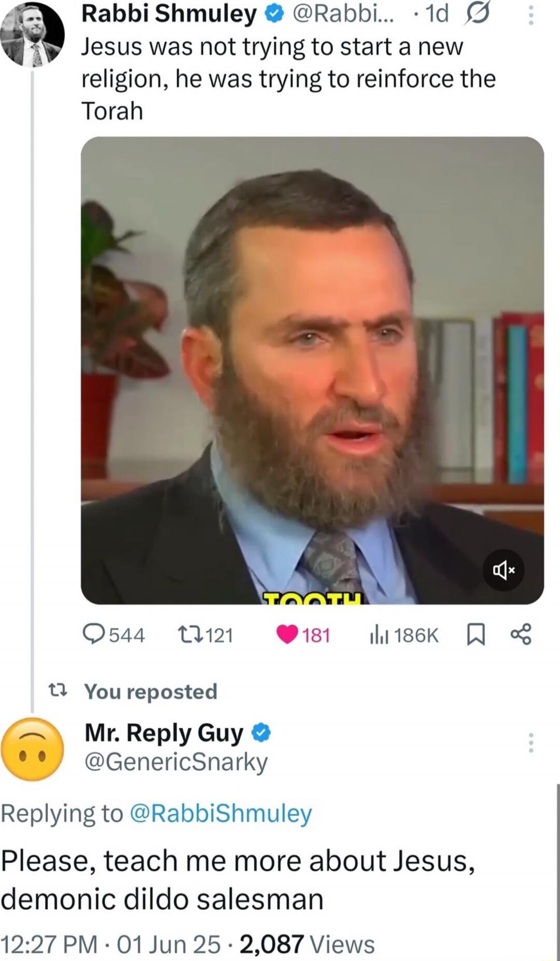The image size is (560, 961).
Task: Unlike the post with the pink heart
Action: coord(287,634)
